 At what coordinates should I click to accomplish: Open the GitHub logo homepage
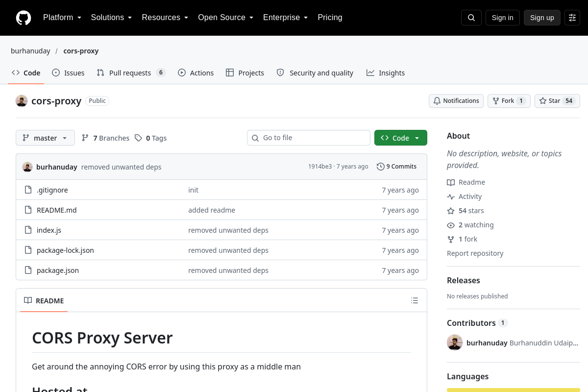tap(24, 18)
